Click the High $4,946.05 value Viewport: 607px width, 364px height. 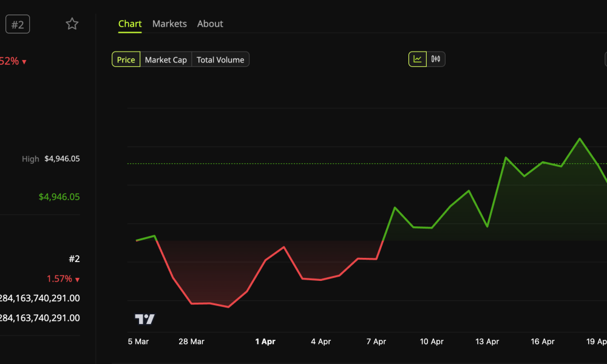pyautogui.click(x=62, y=159)
